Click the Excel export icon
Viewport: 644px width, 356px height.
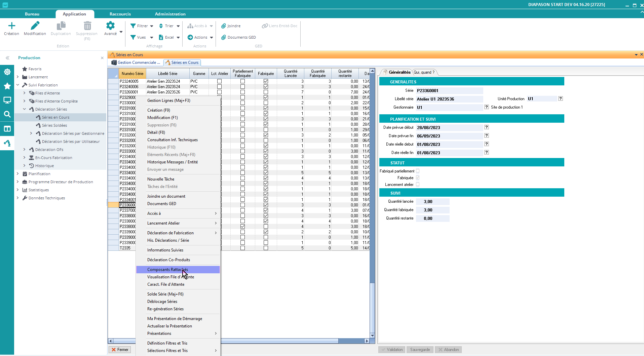pos(161,37)
